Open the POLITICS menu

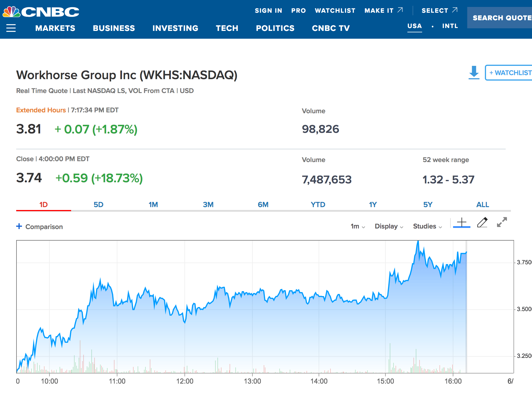pos(275,28)
